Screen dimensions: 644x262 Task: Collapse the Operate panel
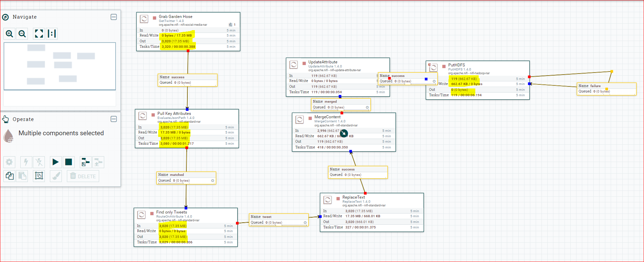pos(114,119)
